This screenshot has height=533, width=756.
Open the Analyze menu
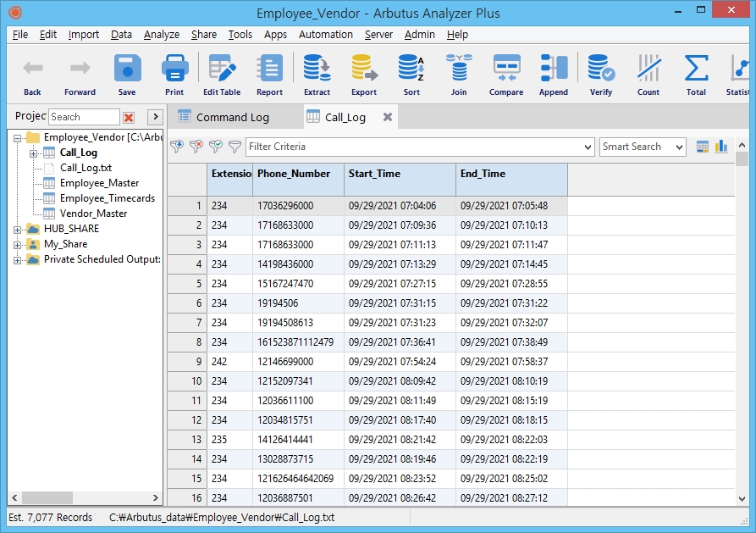tap(162, 35)
